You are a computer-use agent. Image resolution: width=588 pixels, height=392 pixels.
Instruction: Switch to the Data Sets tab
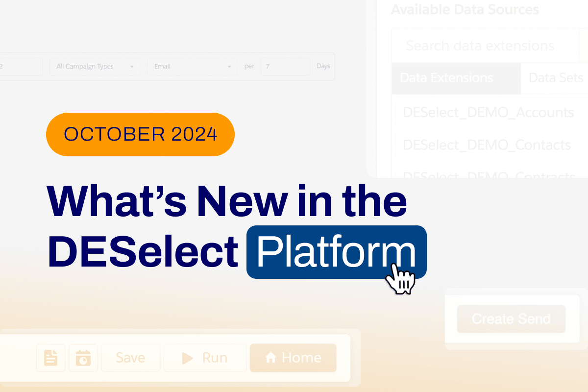(556, 78)
